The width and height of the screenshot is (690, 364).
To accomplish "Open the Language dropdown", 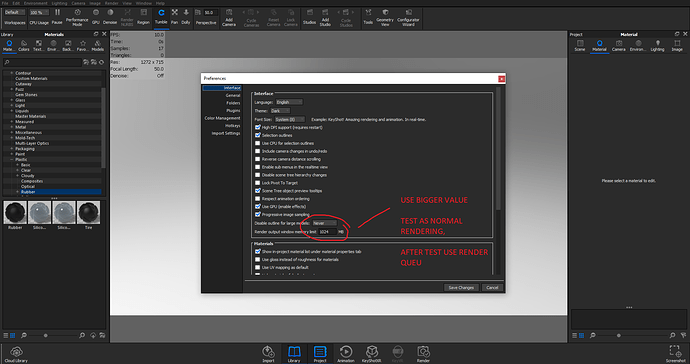I will pyautogui.click(x=289, y=102).
